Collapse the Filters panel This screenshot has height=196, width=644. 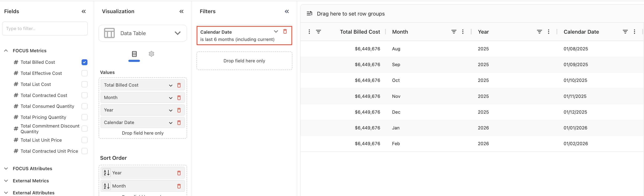pyautogui.click(x=287, y=12)
